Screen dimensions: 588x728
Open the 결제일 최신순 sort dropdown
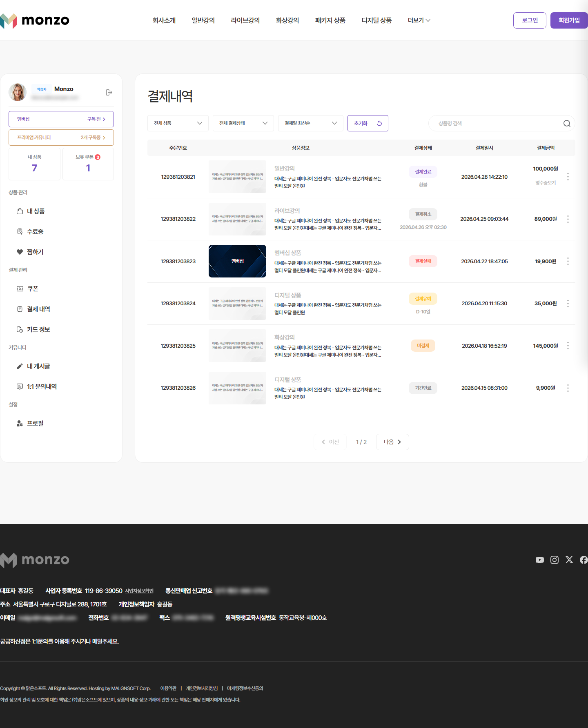point(311,123)
